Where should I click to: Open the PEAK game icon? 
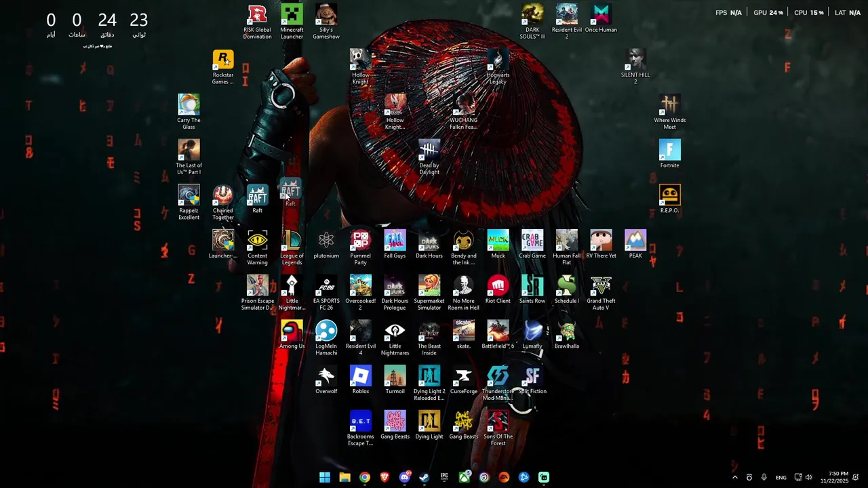click(x=635, y=245)
